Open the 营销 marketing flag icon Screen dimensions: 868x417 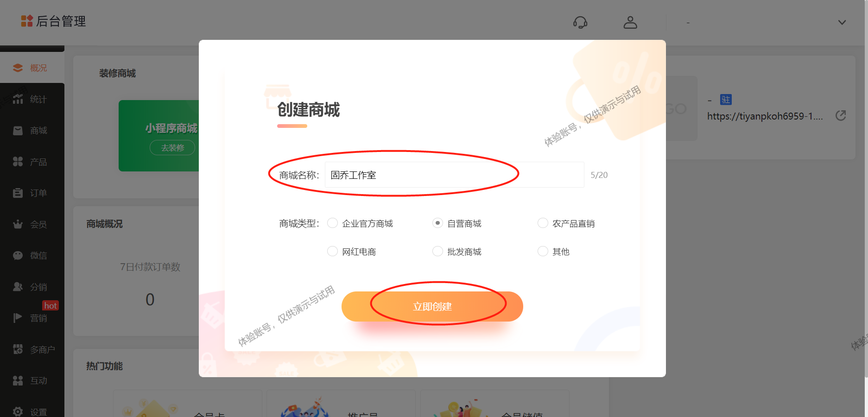tap(18, 318)
